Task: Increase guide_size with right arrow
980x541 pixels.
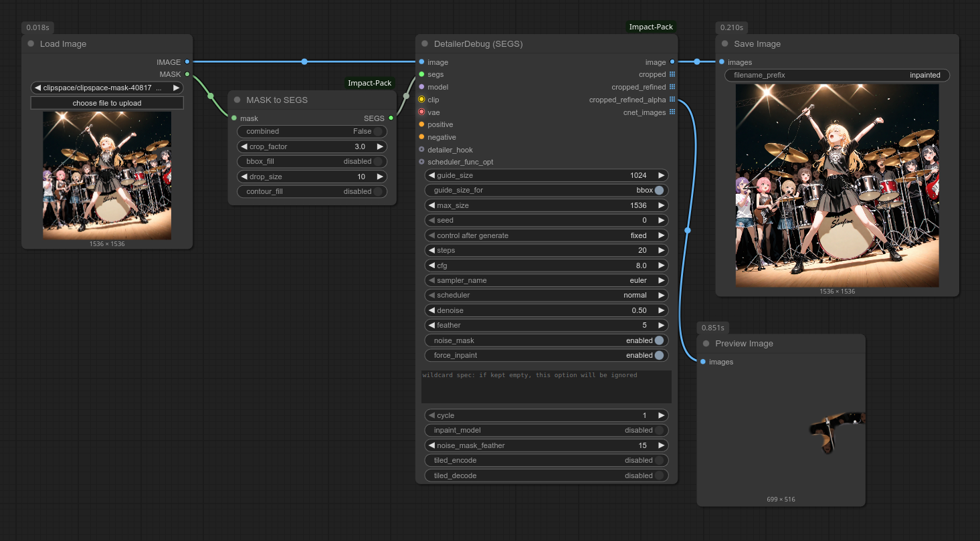Action: (x=661, y=175)
